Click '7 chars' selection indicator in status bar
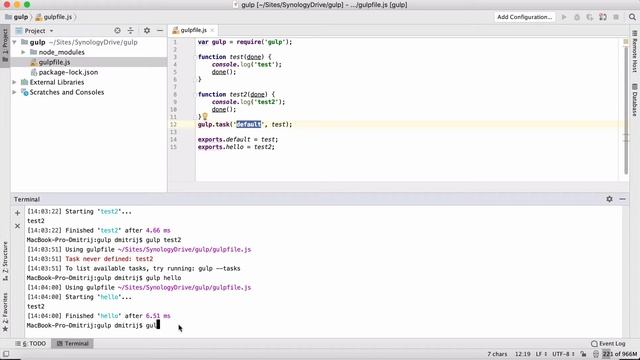640x360 pixels. (x=497, y=354)
